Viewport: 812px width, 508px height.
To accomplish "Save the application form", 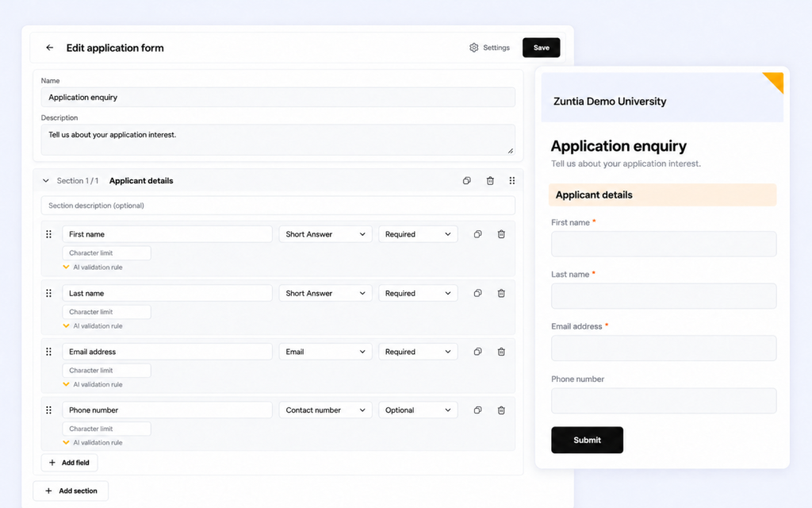I will coord(541,48).
